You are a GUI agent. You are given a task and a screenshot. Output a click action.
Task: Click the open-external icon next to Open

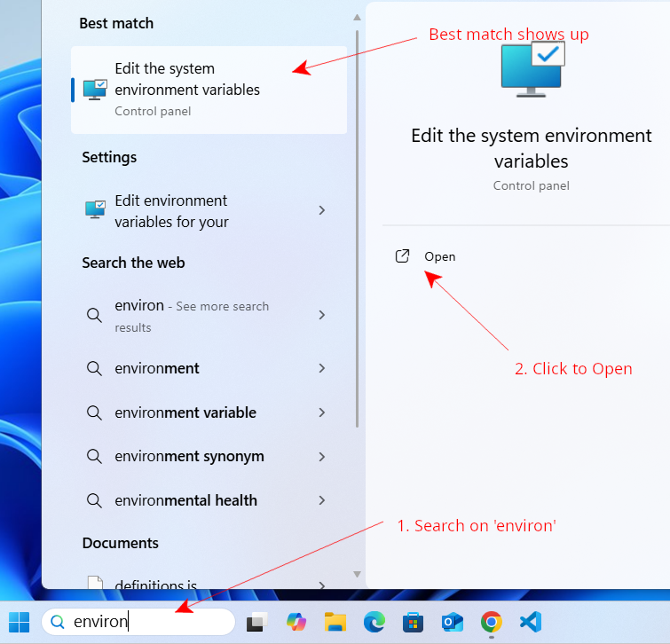click(x=402, y=256)
